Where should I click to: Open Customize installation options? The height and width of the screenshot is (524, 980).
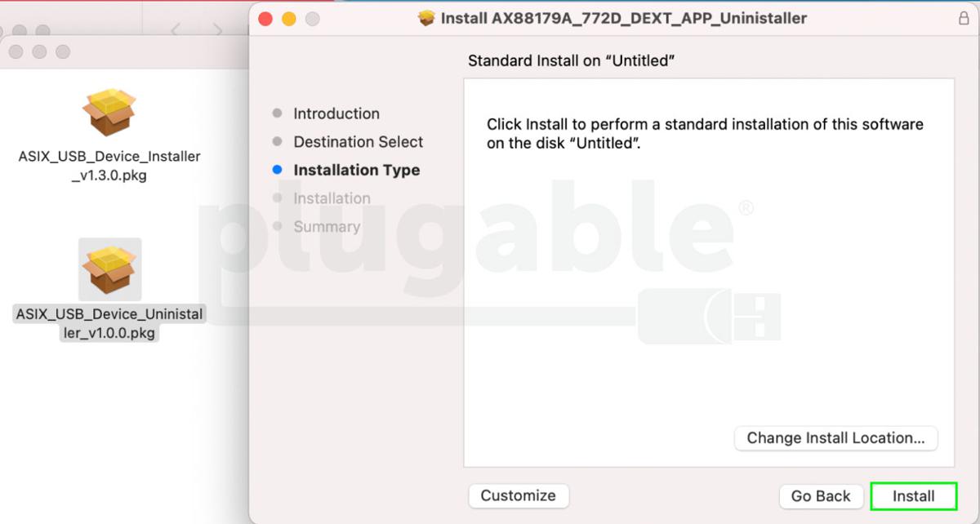pyautogui.click(x=519, y=495)
